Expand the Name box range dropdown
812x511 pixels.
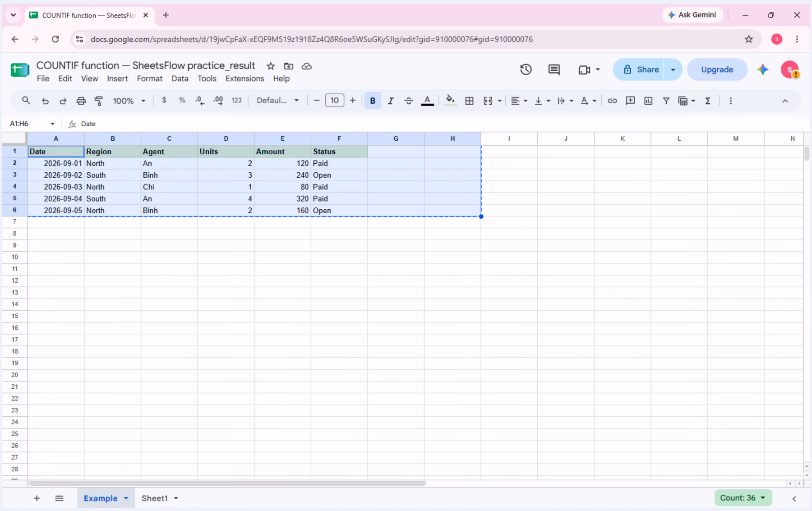[x=52, y=124]
